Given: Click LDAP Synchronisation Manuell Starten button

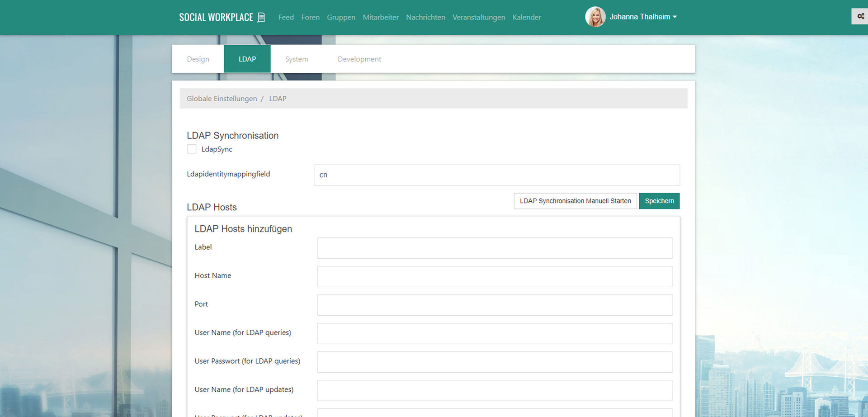Looking at the screenshot, I should click(x=575, y=201).
